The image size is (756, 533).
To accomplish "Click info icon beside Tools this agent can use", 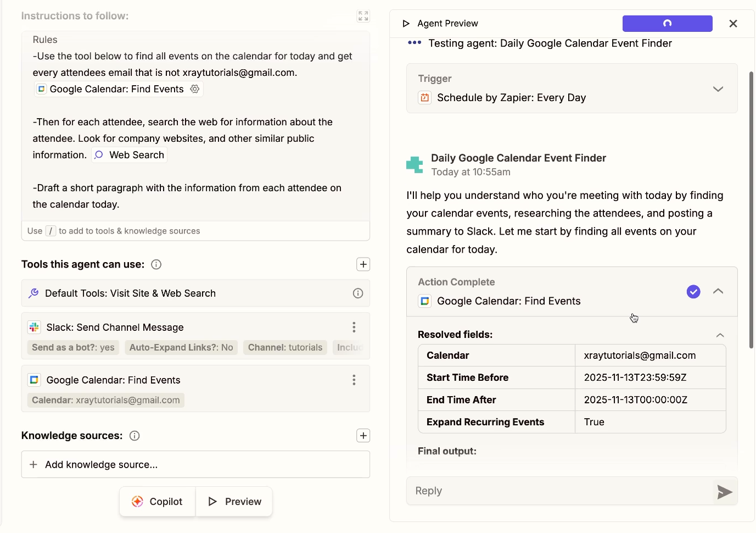I will click(156, 265).
